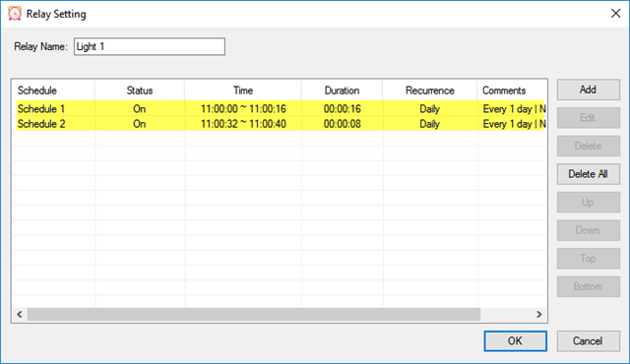Select the Schedule 1 row
This screenshot has height=364, width=630.
tap(280, 109)
